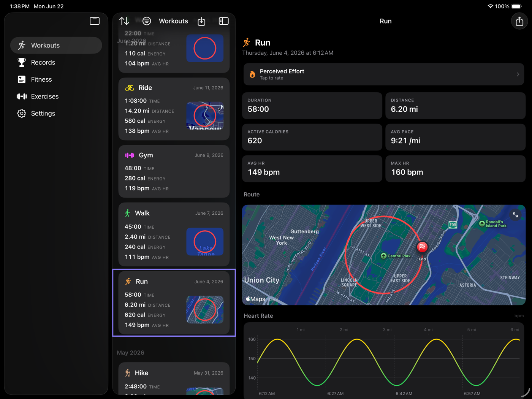Screen dimensions: 532x399
Task: Select the Walk workout June 7
Action: click(x=174, y=234)
